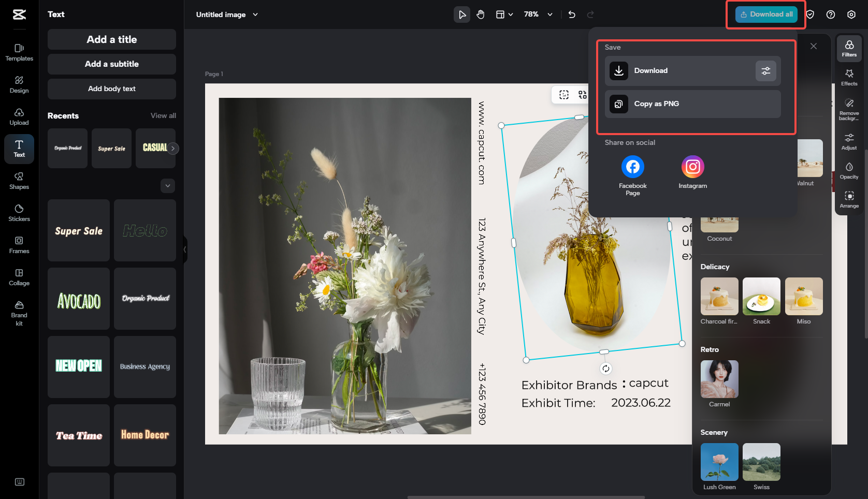Viewport: 868px width, 499px height.
Task: Click the Download all button
Action: click(766, 14)
